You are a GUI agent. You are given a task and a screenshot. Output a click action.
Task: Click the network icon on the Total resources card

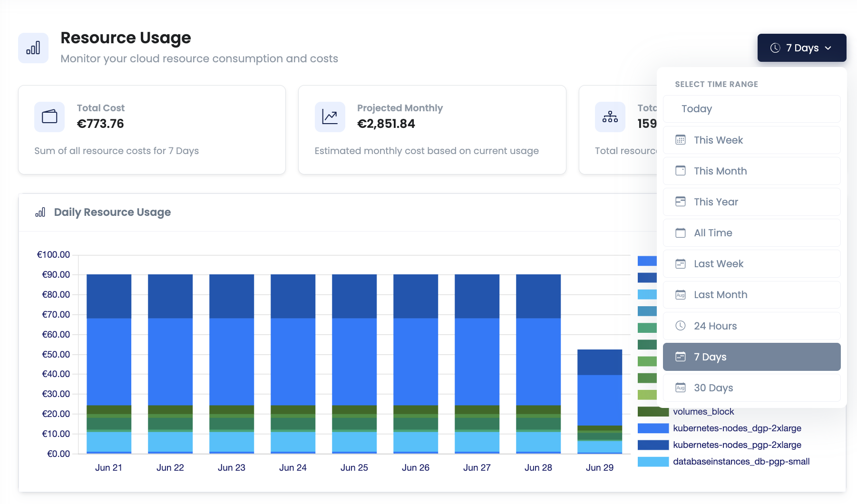point(610,117)
